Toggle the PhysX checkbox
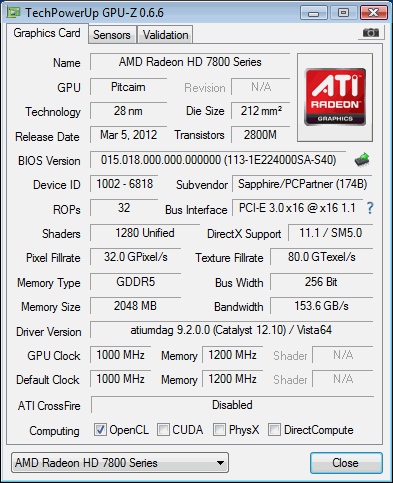The image size is (393, 483). 219,430
